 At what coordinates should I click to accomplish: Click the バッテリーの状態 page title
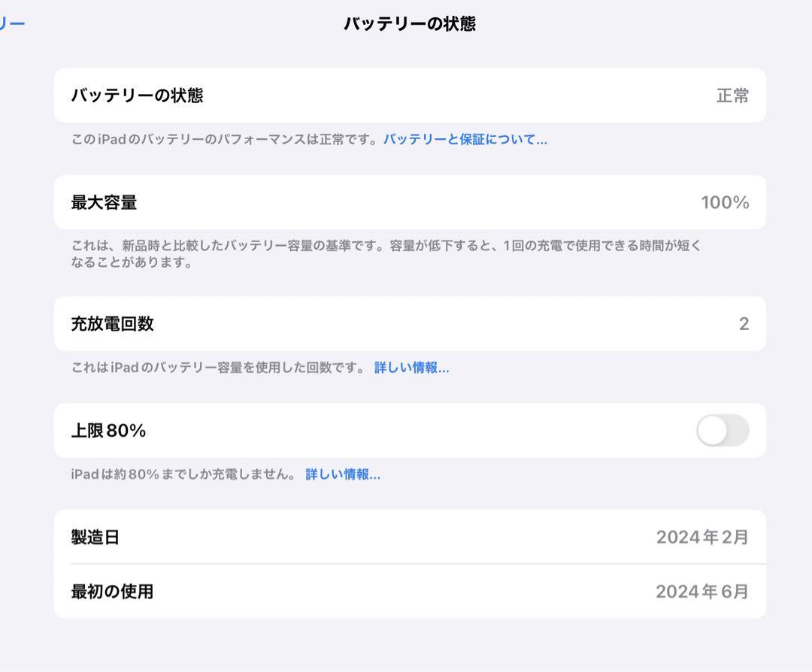tap(410, 24)
